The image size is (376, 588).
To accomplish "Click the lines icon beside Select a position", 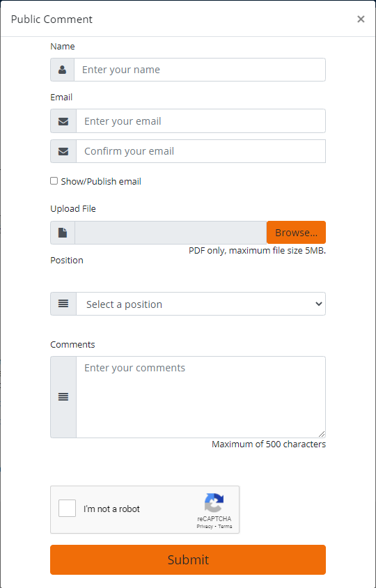I will 63,304.
